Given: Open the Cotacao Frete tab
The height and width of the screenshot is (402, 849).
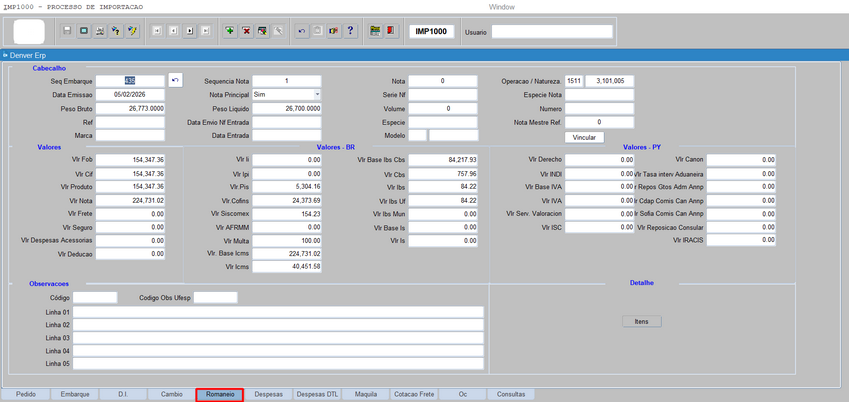Looking at the screenshot, I should click(x=414, y=394).
